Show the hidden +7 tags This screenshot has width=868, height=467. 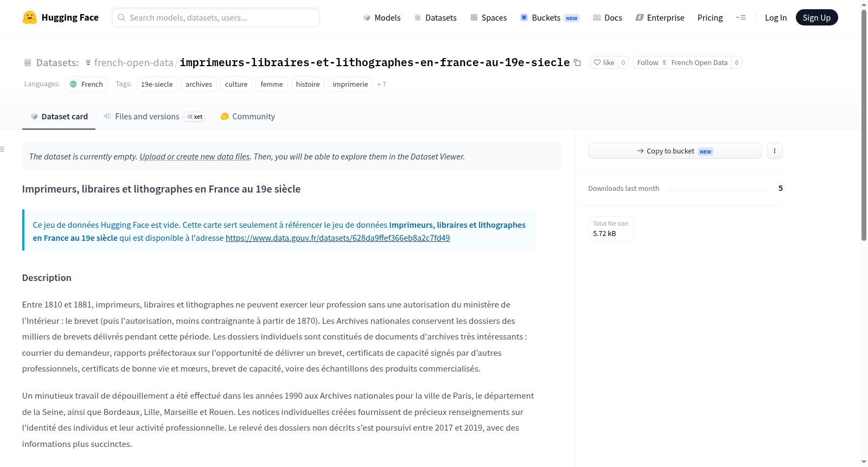point(381,85)
